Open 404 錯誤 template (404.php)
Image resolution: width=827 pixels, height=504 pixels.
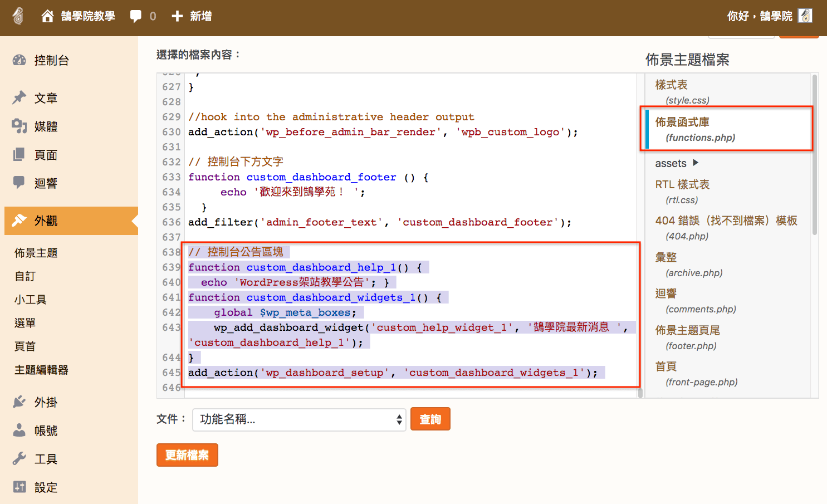coord(726,228)
